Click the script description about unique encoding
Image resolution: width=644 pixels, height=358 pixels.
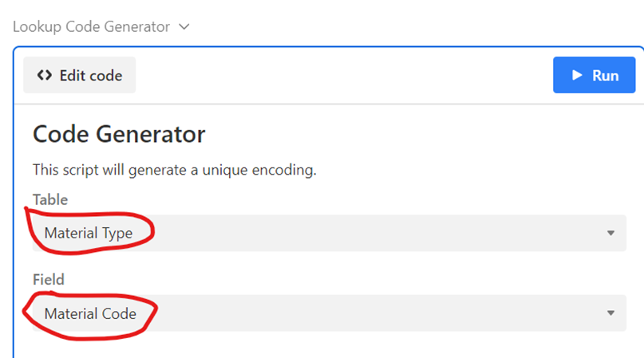click(x=175, y=170)
